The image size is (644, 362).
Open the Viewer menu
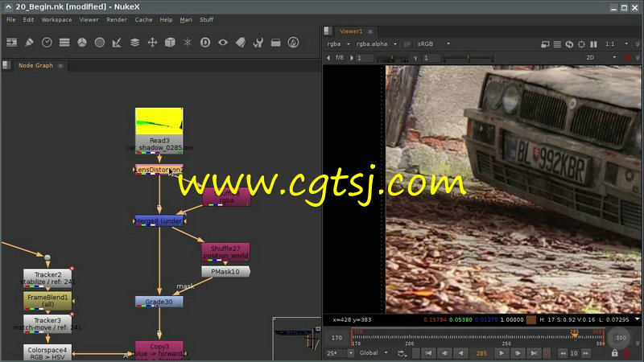89,19
